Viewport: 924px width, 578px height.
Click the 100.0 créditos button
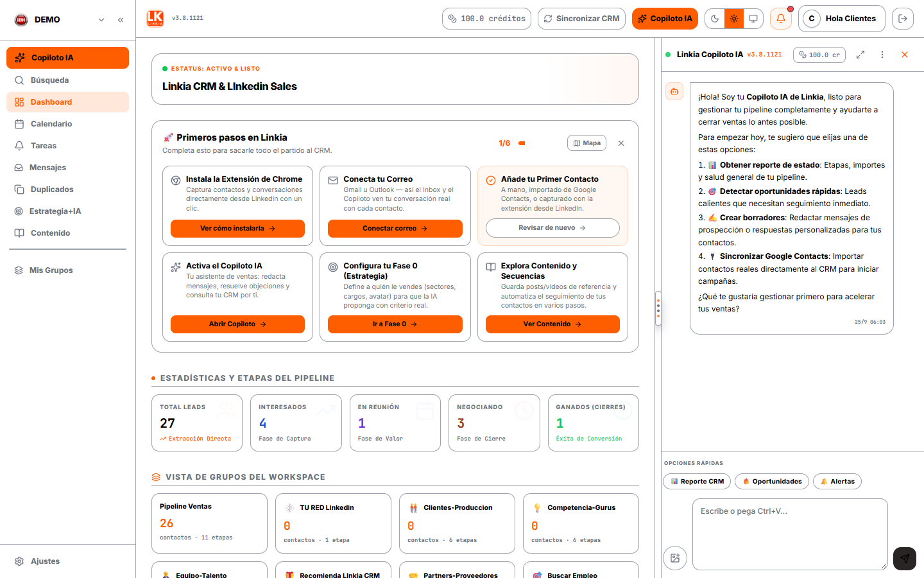coord(486,19)
